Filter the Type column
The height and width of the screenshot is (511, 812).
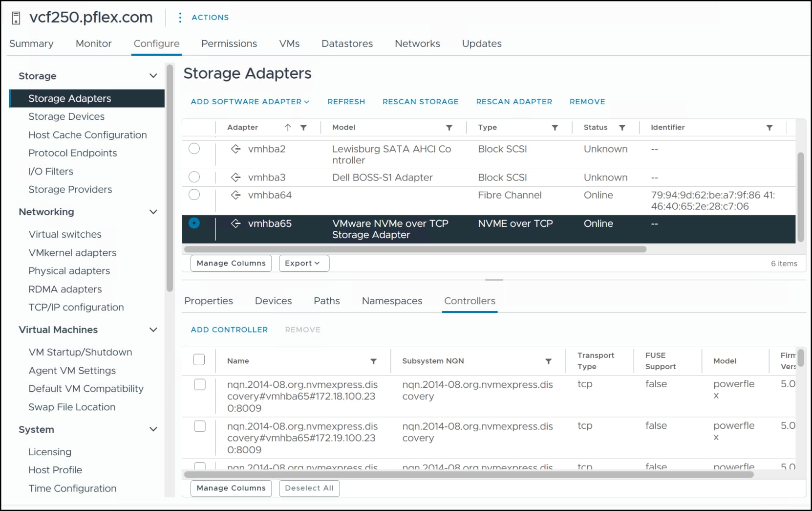555,128
